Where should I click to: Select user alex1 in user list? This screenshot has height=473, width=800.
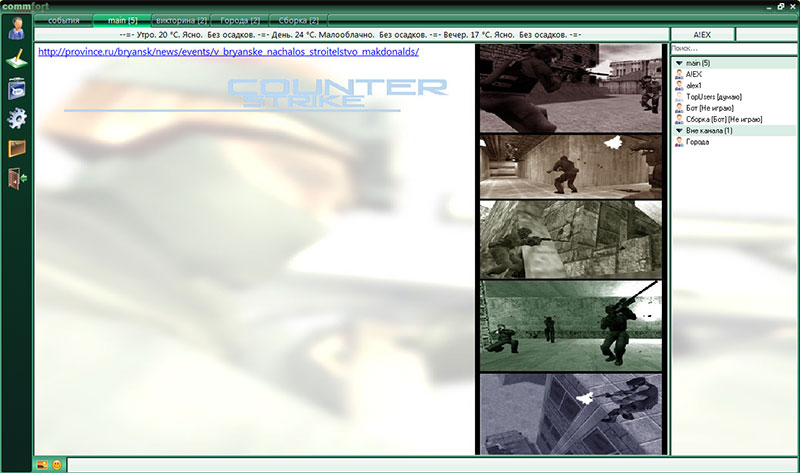(694, 86)
